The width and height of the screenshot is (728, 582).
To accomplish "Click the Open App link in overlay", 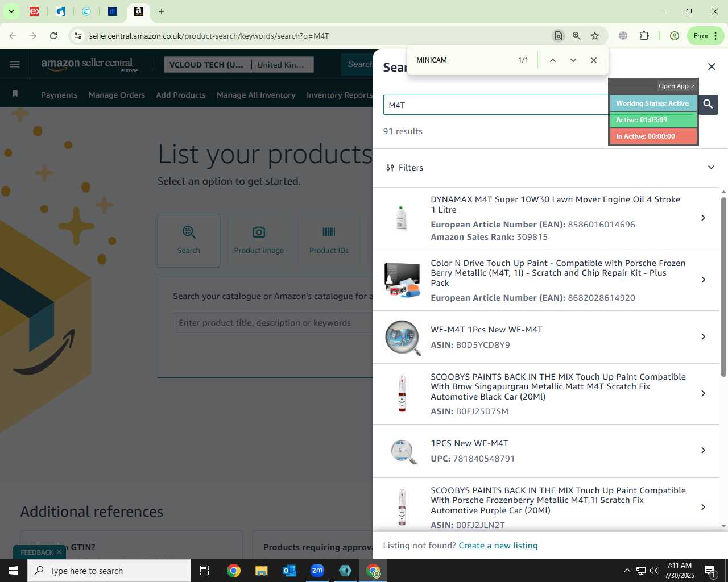I will pos(676,86).
